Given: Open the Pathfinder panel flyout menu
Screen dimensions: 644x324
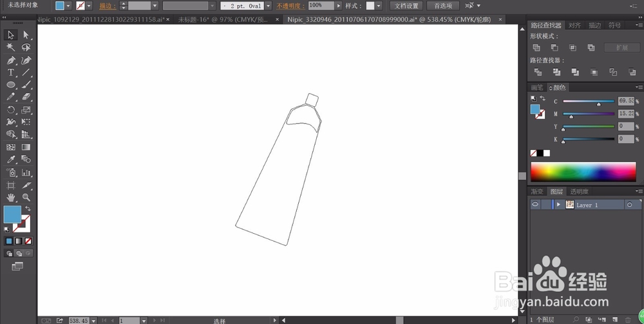Looking at the screenshot, I should tap(639, 25).
